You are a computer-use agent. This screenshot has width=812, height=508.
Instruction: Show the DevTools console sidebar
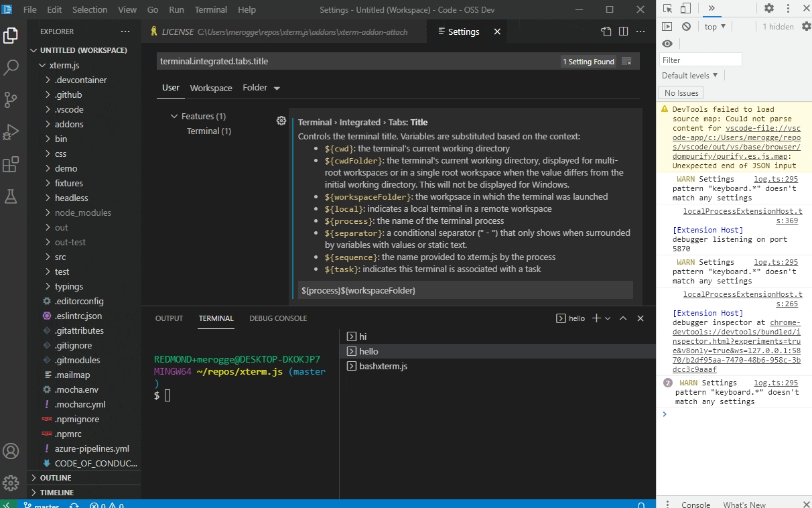click(x=667, y=27)
